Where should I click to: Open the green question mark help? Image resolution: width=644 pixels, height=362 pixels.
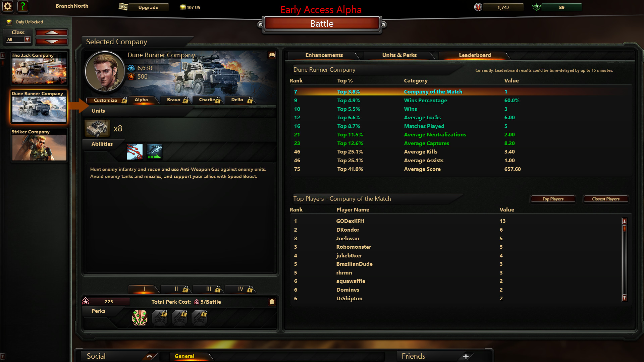[22, 6]
